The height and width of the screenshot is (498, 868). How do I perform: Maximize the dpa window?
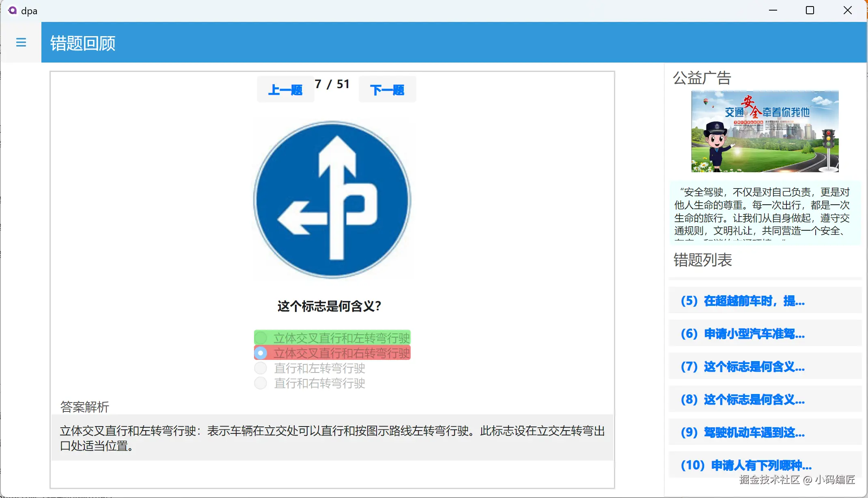click(810, 11)
